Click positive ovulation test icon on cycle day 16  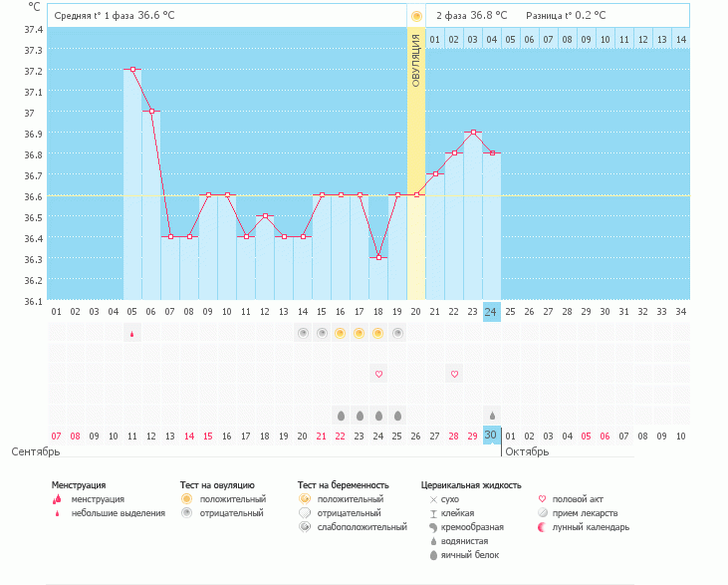click(341, 333)
